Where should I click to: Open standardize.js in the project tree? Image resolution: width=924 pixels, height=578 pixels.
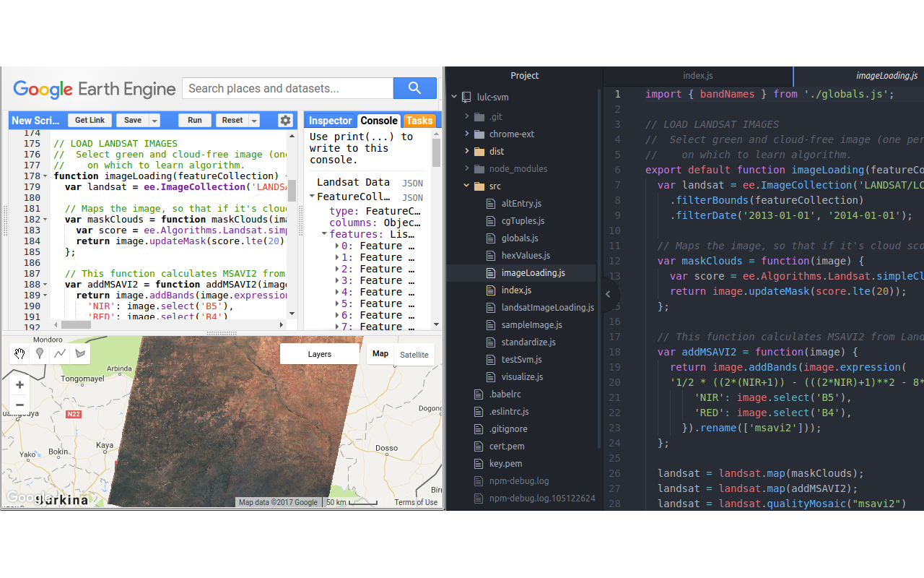point(528,342)
